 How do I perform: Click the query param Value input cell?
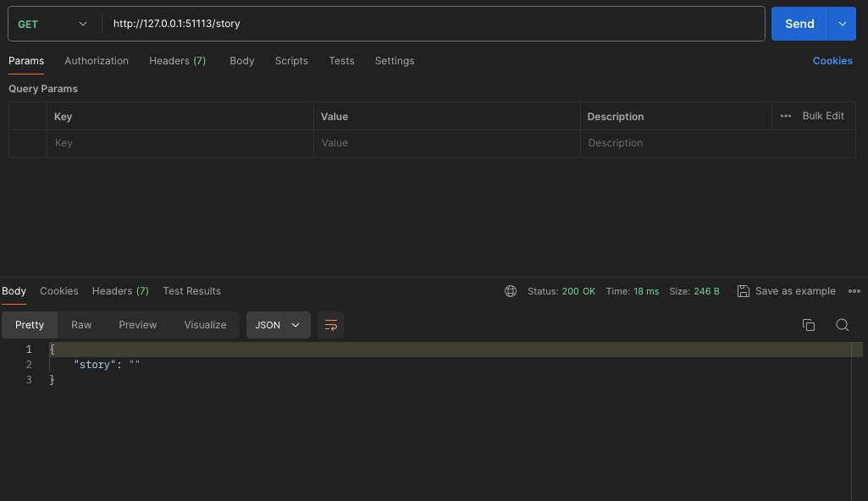(x=446, y=143)
